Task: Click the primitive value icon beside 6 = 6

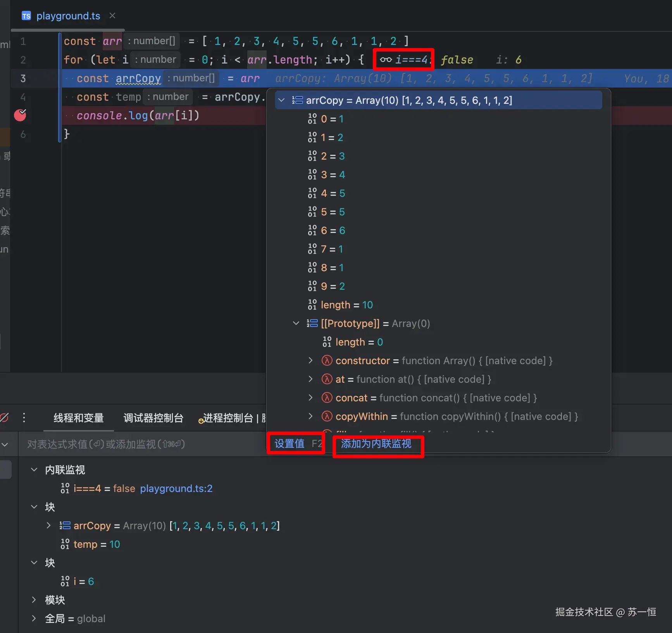Action: coord(312,230)
